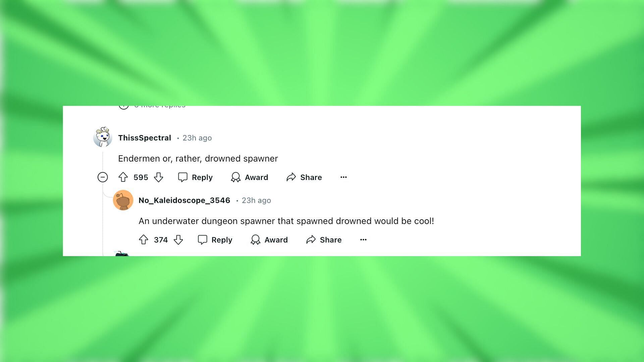644x362 pixels.
Task: Click the reply icon on No_Kaleidoscope_3546 comment
Action: (x=202, y=240)
